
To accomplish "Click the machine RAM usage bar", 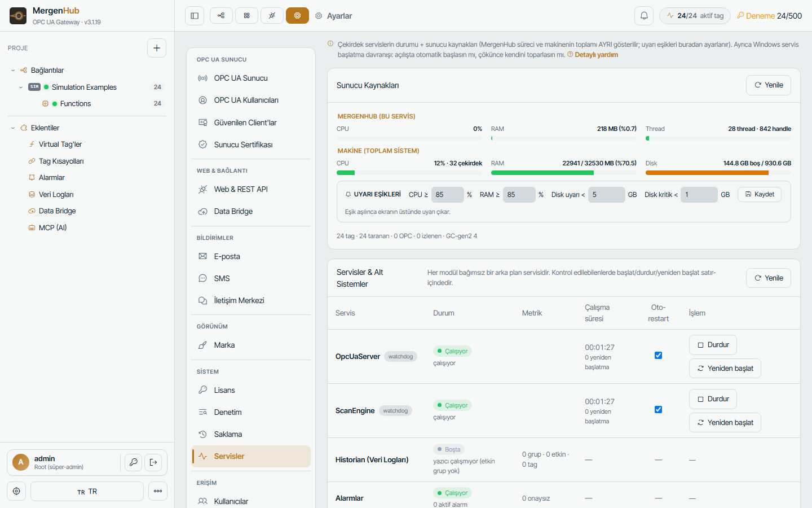I will click(x=564, y=173).
